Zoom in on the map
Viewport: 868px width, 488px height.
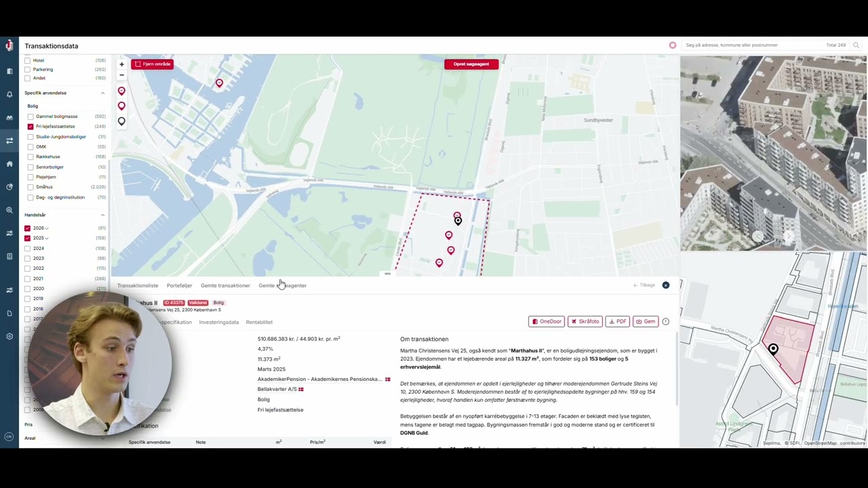[x=121, y=64]
